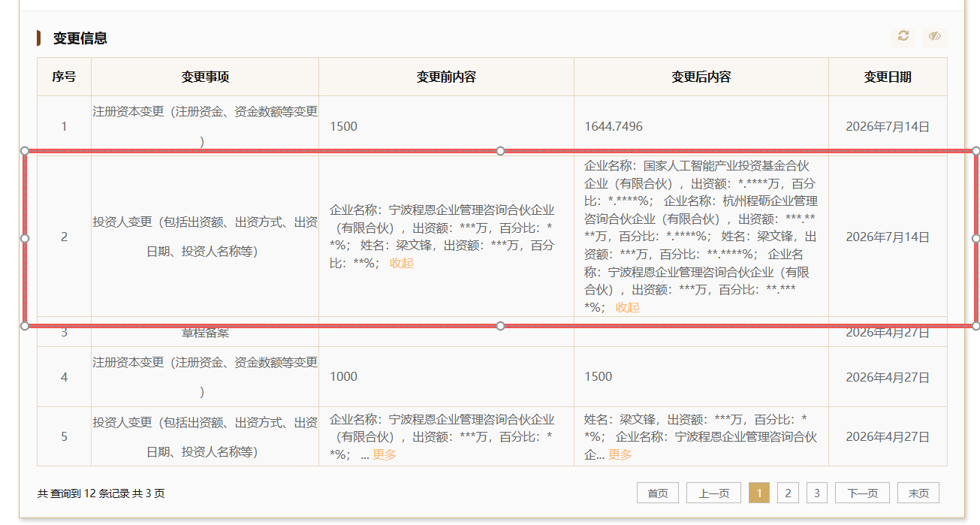Expand row 5's 变更前内容 with 更多
980x525 pixels.
point(384,454)
